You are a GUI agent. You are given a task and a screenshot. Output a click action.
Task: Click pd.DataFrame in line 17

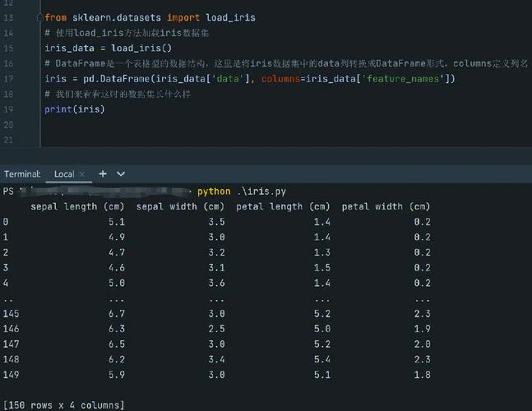pos(117,79)
